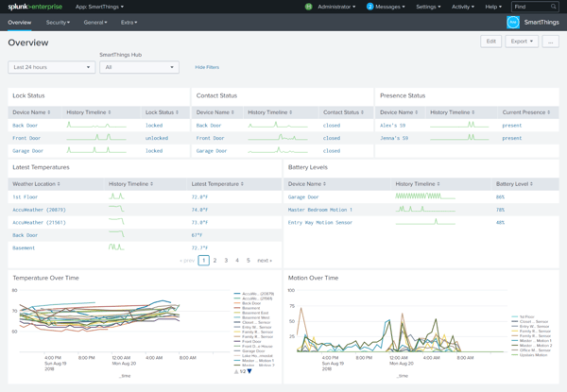The image size is (567, 392).
Task: Click the blue Messages count badge
Action: pyautogui.click(x=369, y=7)
